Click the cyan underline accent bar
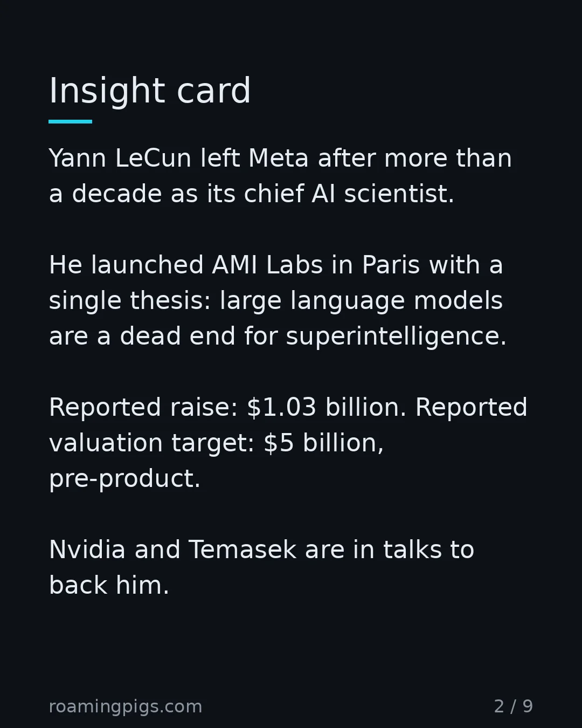The image size is (582, 728). tap(71, 122)
